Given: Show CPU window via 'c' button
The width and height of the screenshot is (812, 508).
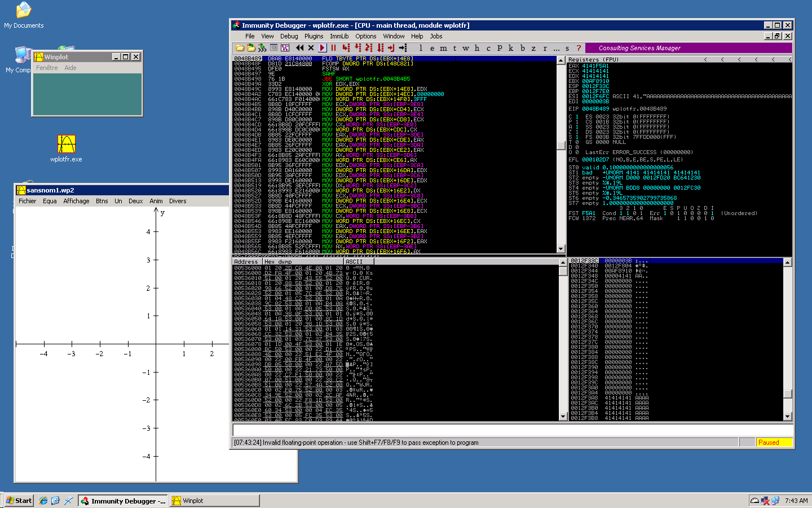Looking at the screenshot, I should pos(488,48).
